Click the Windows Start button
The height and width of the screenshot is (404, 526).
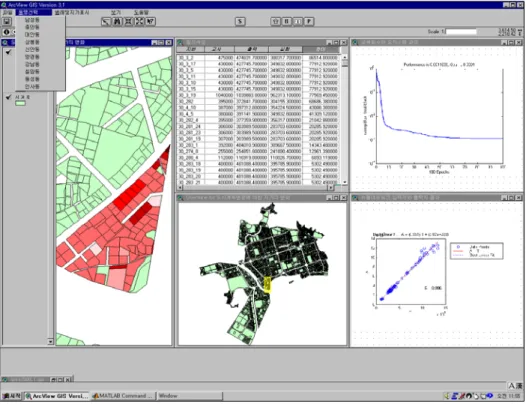11,396
